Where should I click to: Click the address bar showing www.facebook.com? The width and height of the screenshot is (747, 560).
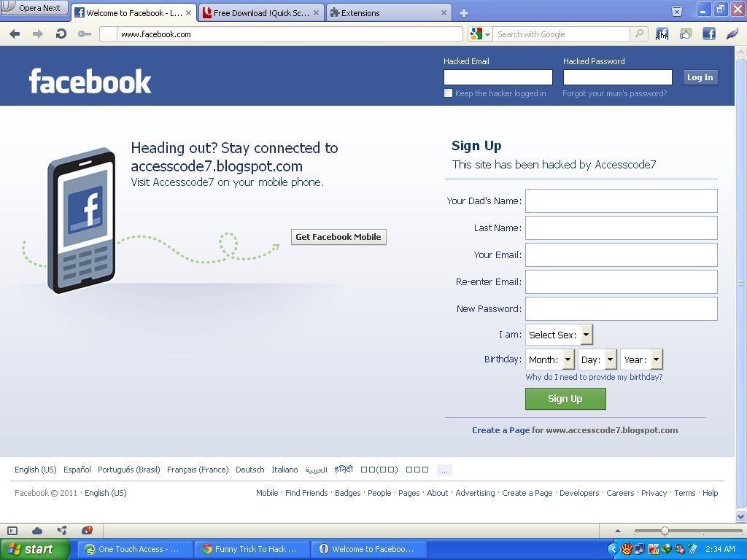[281, 34]
